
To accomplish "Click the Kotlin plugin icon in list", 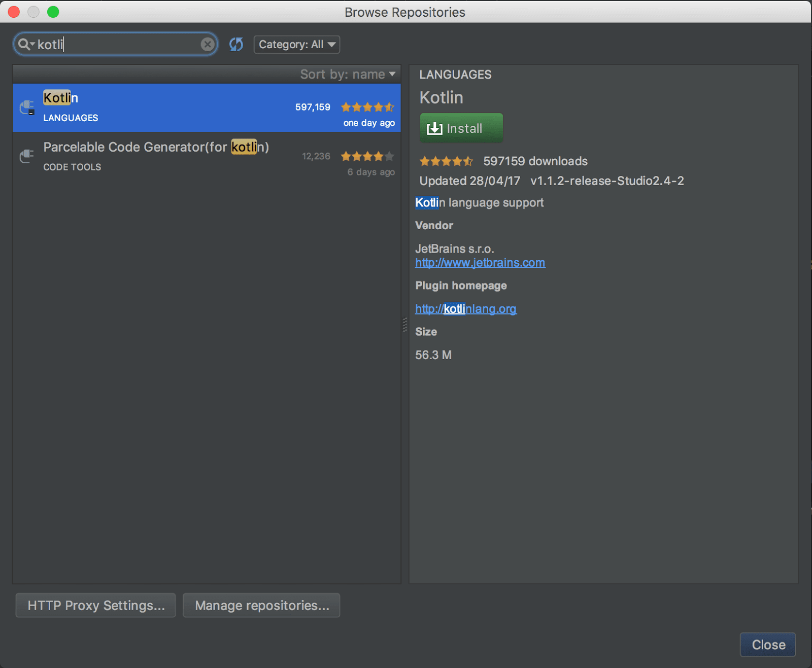I will click(27, 108).
